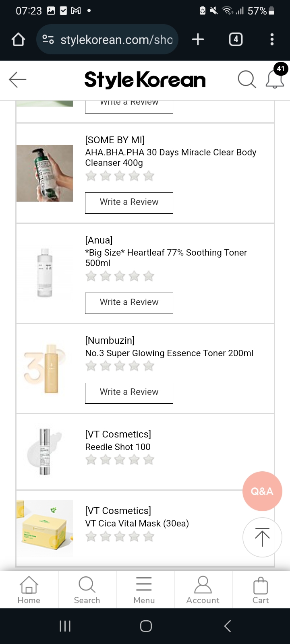Open the Q&A floating button
Image resolution: width=290 pixels, height=644 pixels.
262,491
